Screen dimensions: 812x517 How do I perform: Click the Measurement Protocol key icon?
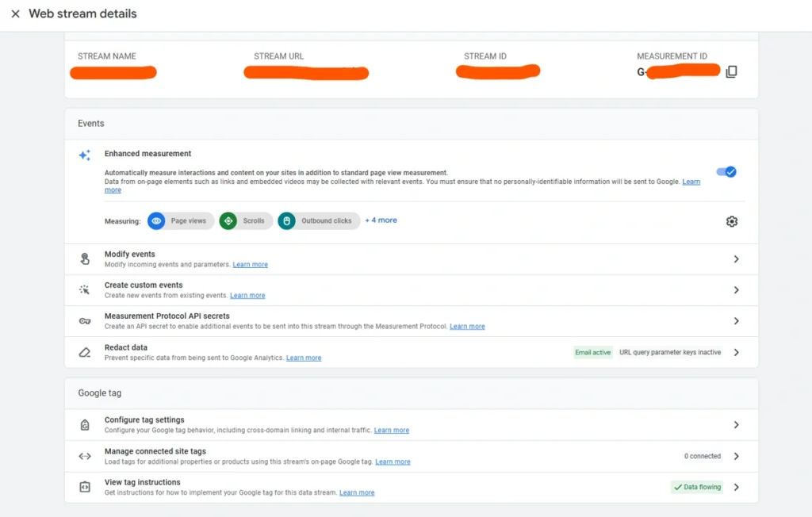(85, 321)
